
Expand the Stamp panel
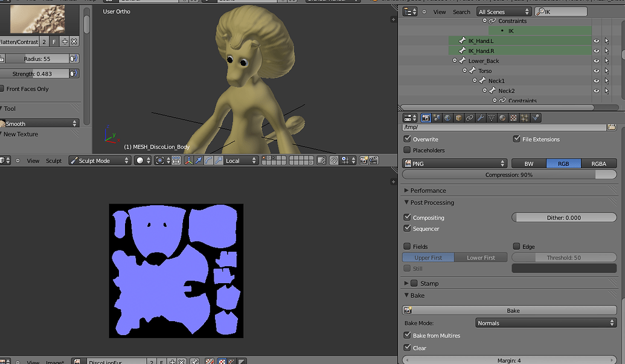406,283
